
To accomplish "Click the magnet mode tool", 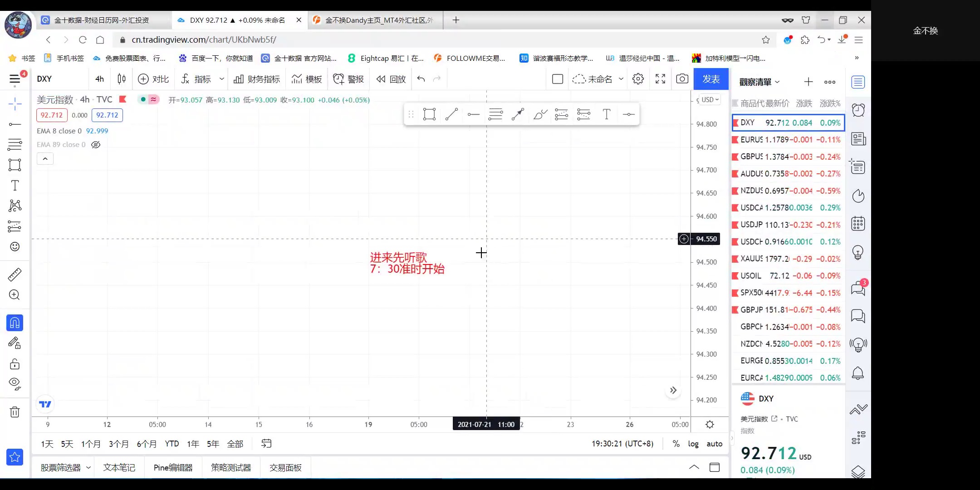I will [x=15, y=323].
